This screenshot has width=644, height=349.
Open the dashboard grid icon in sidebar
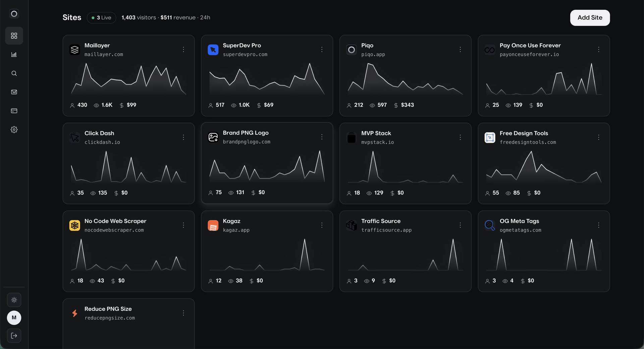point(14,36)
